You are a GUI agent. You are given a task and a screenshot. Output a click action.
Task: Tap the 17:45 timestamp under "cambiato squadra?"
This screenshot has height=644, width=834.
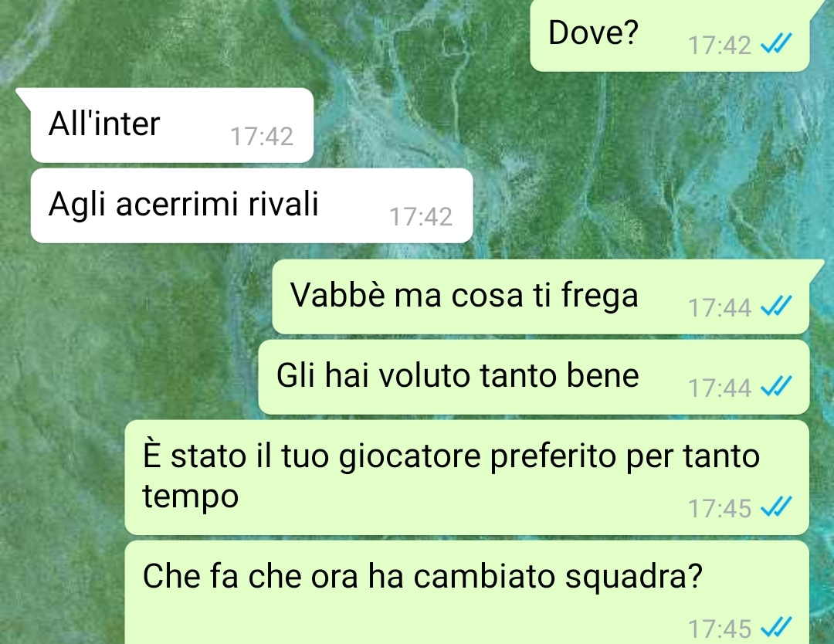point(720,629)
